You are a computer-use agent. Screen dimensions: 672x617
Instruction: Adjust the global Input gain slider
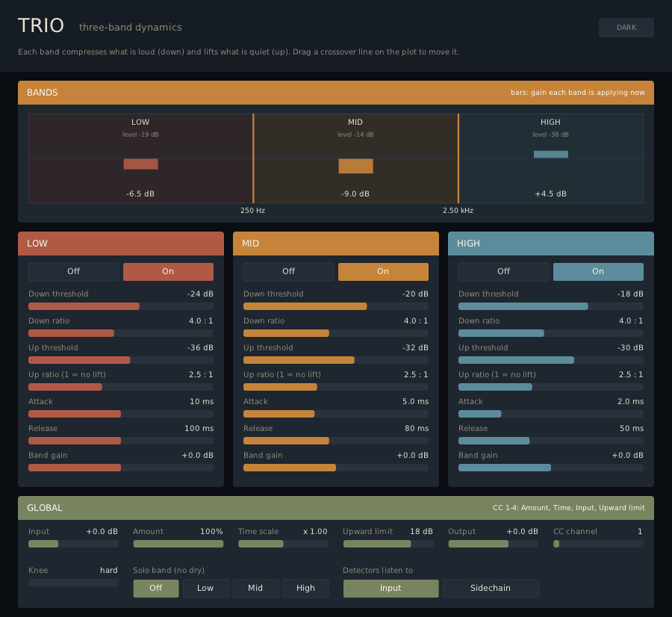pos(73,544)
